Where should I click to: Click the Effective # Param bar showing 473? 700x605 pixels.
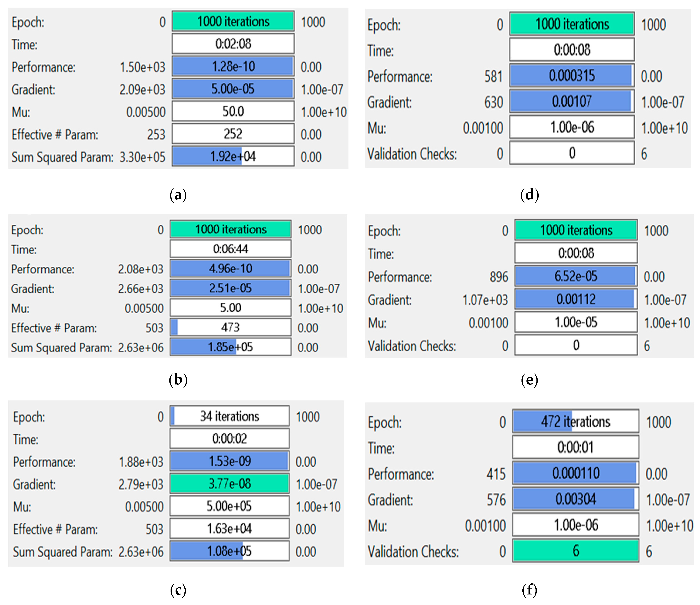click(x=230, y=327)
